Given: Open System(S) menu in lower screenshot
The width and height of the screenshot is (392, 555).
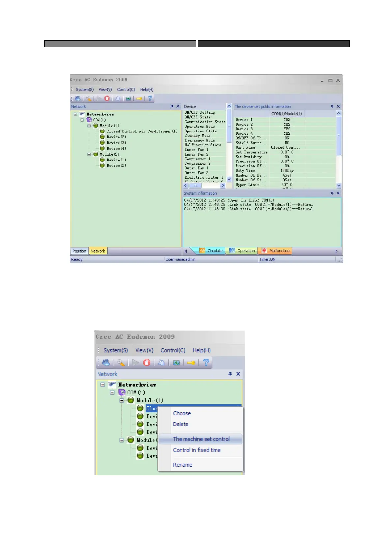Looking at the screenshot, I should 116,350.
